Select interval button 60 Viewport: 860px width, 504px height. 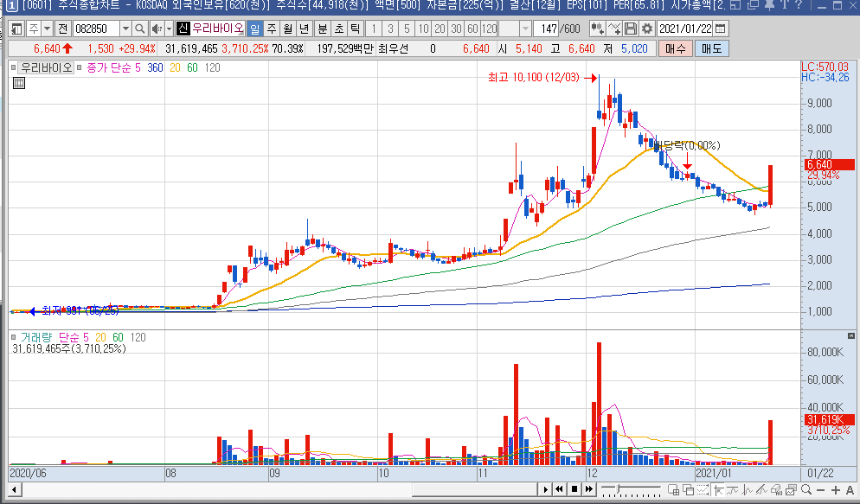click(x=472, y=29)
